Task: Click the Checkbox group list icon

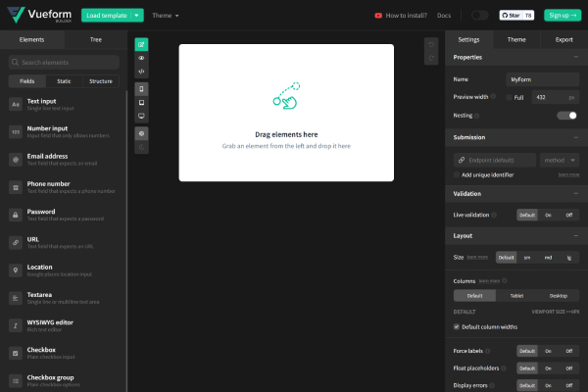Action: (x=16, y=381)
